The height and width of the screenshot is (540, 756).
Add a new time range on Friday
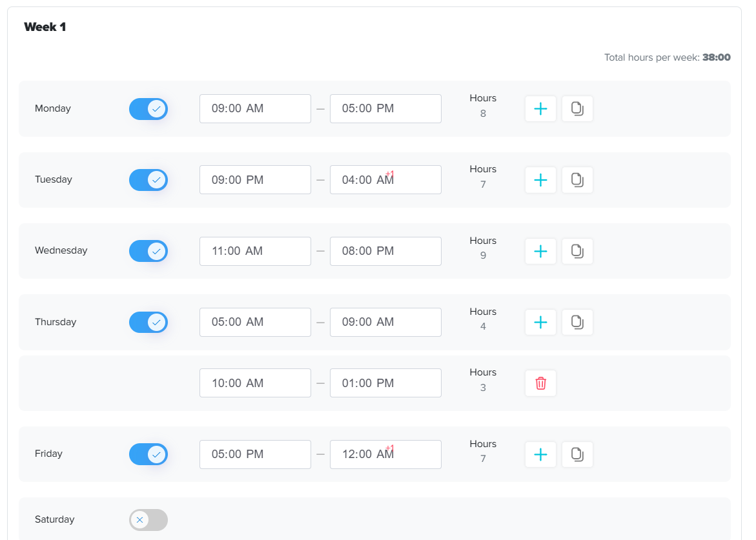(x=540, y=454)
